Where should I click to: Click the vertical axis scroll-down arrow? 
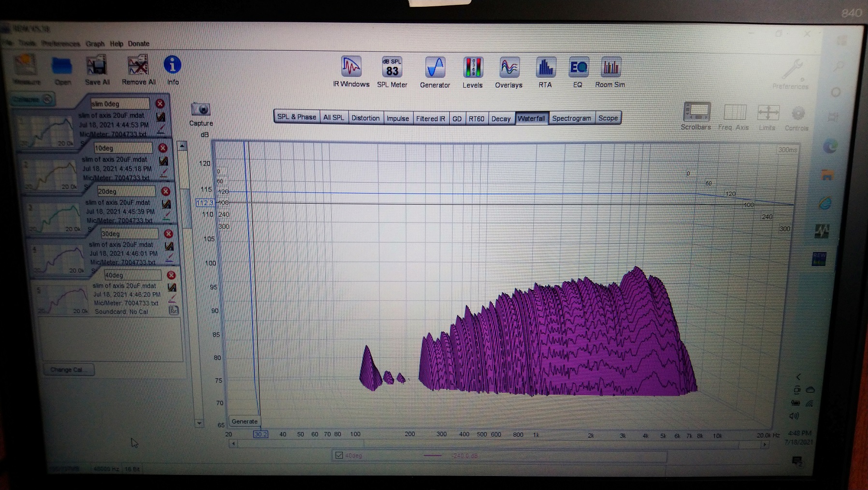(x=199, y=423)
